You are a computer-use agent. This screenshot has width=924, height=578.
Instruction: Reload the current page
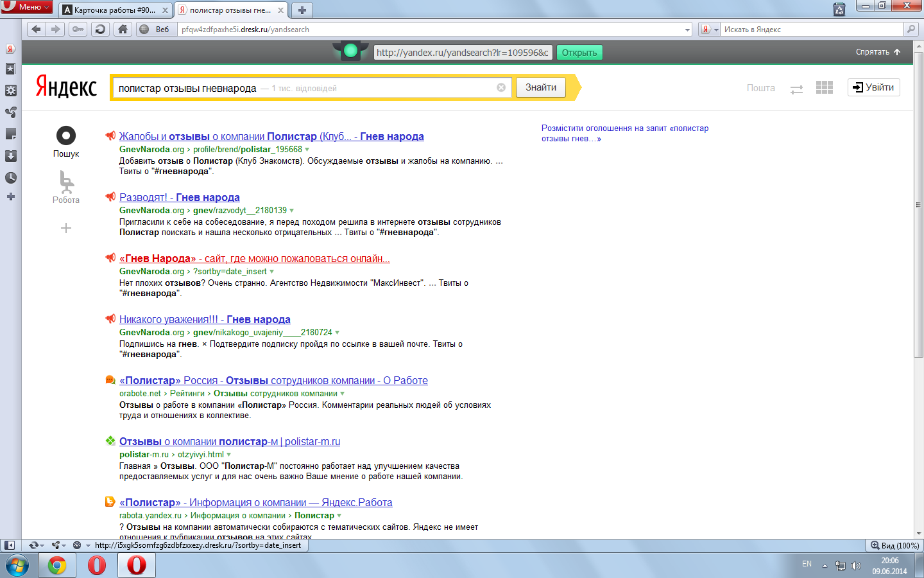click(100, 29)
